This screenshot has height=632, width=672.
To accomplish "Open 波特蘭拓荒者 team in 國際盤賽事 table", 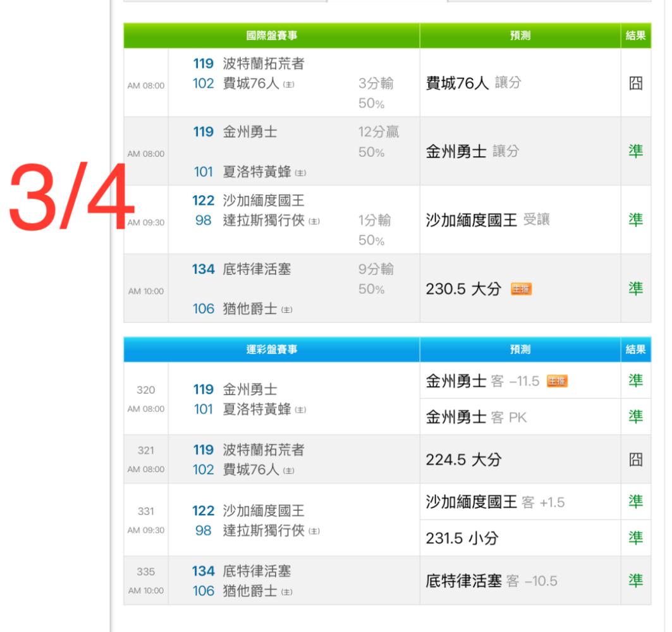I will pyautogui.click(x=264, y=64).
